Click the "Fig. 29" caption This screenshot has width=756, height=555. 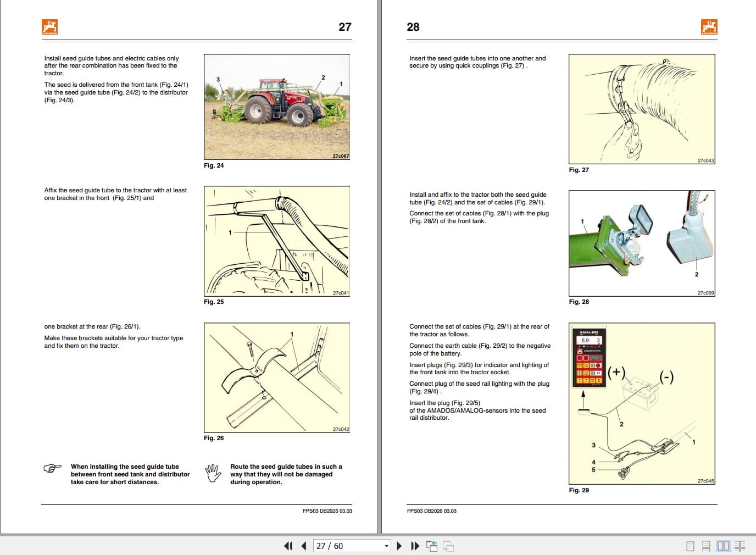[x=579, y=490]
